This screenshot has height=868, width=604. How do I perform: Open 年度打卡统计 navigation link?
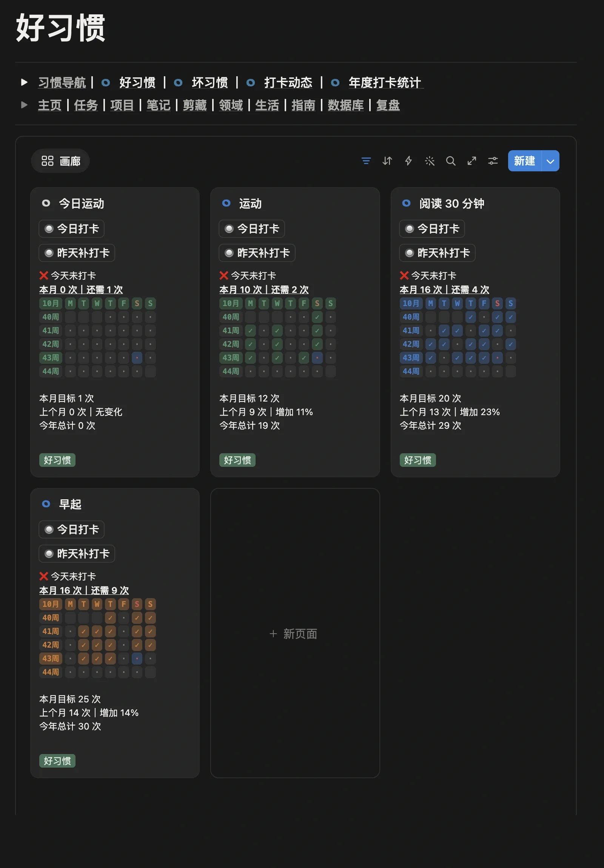(x=385, y=82)
